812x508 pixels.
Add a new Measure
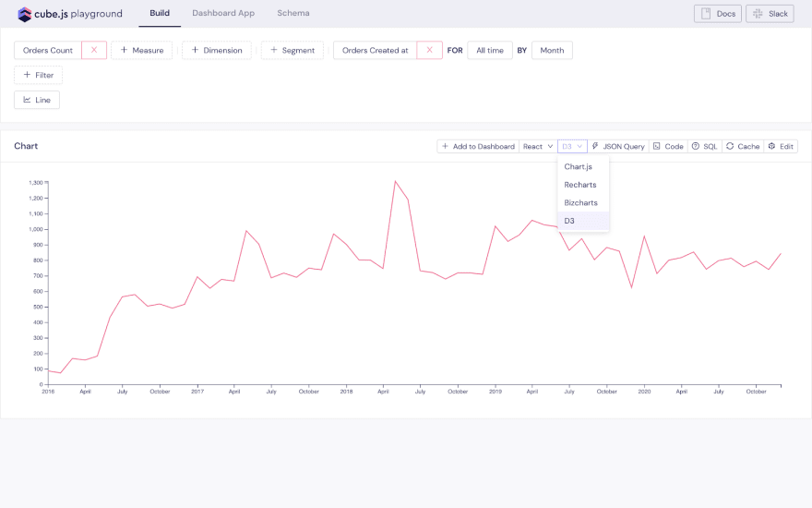point(142,50)
